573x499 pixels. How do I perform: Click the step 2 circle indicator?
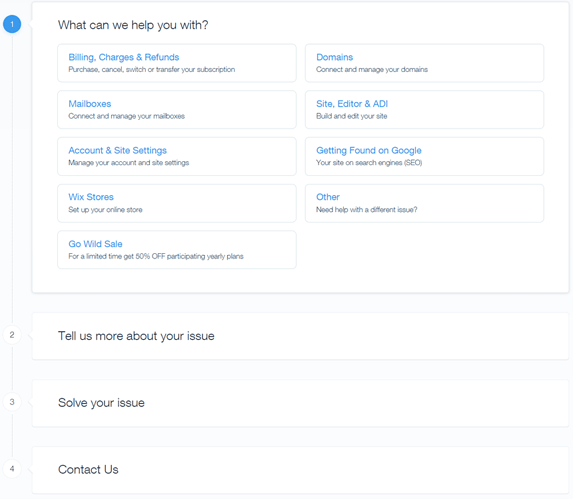point(12,335)
